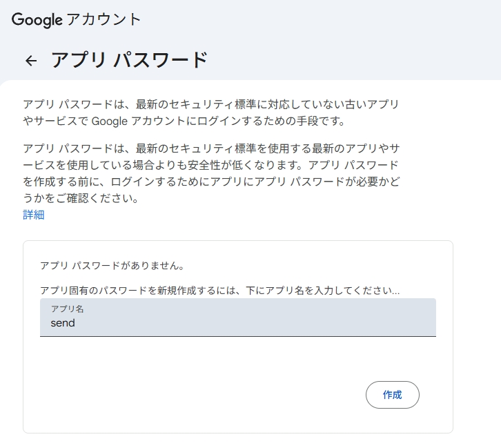Click the small アプリ名 floating label
This screenshot has height=448, width=501.
tap(67, 309)
